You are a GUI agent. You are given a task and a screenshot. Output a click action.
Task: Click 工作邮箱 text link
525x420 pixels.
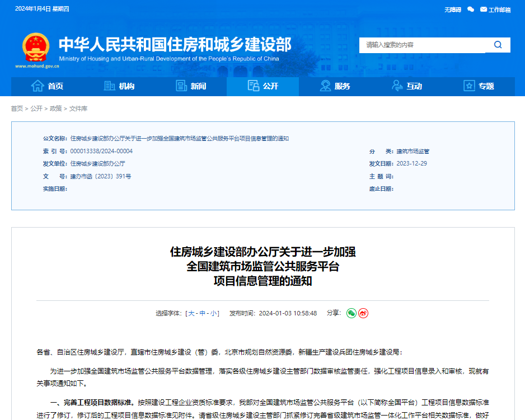coord(500,10)
